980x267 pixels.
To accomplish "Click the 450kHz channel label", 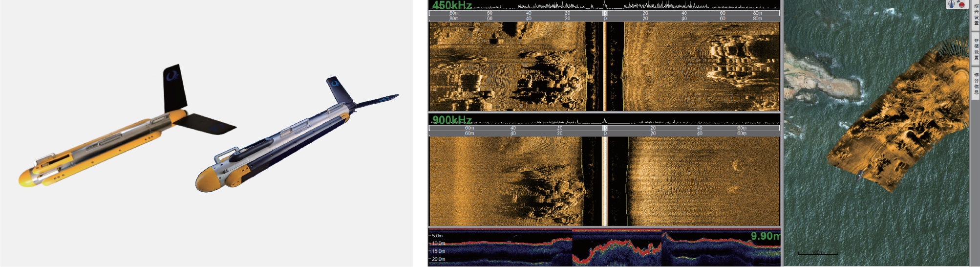I will [452, 5].
